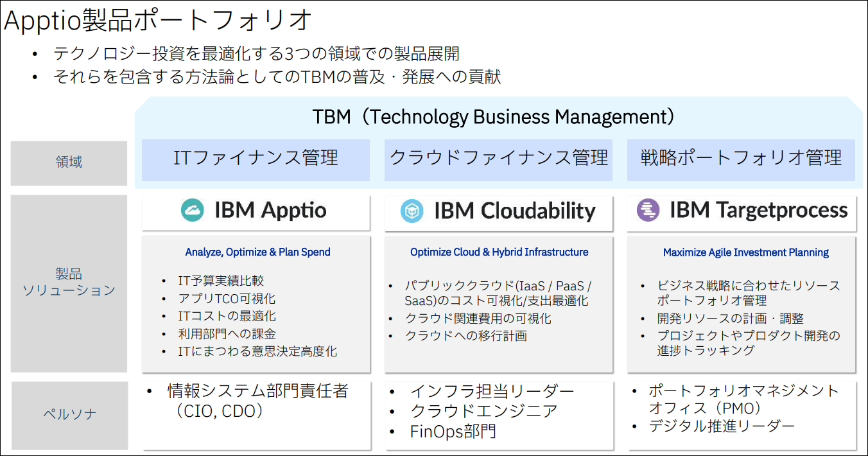
Task: Click the Apptio製品ポートフォリオ slide title
Action: (x=158, y=21)
